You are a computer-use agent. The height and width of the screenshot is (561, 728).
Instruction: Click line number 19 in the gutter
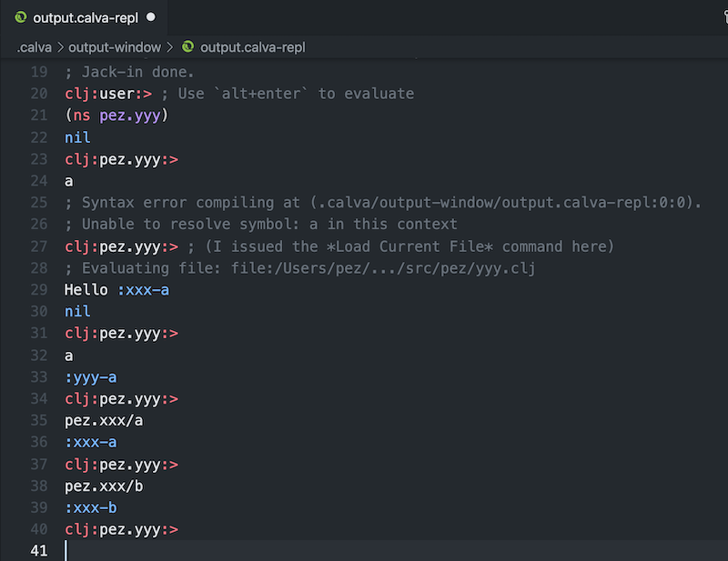[x=37, y=72]
